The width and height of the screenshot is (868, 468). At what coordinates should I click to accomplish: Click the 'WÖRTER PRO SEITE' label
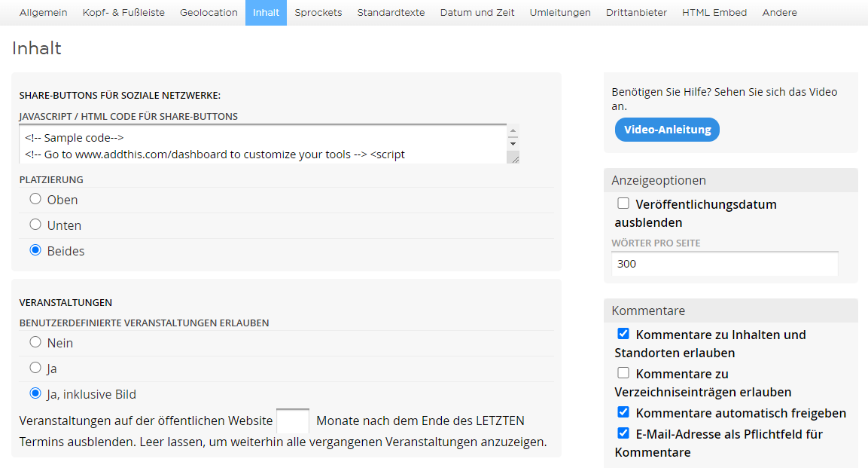656,243
